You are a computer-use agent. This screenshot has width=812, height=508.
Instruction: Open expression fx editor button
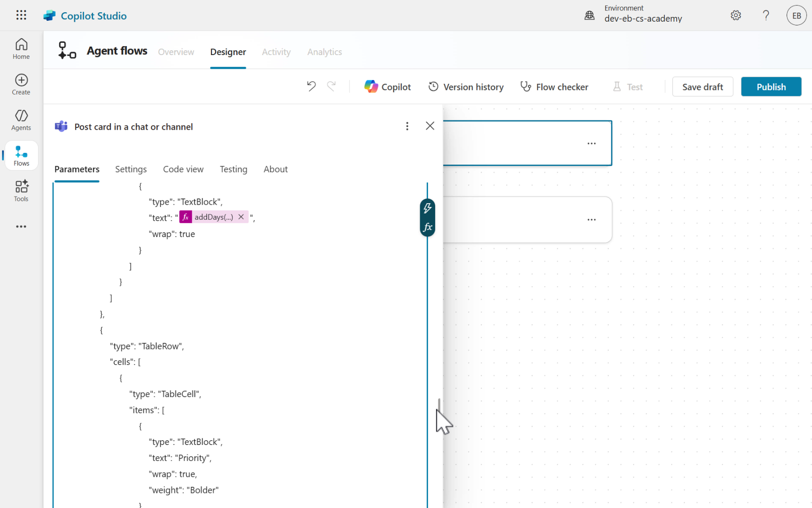pos(427,228)
